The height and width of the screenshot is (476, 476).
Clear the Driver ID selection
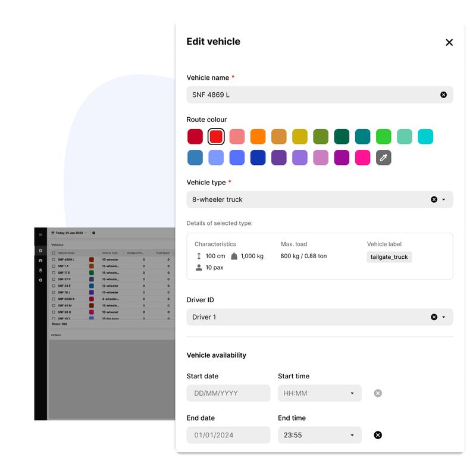coord(434,317)
